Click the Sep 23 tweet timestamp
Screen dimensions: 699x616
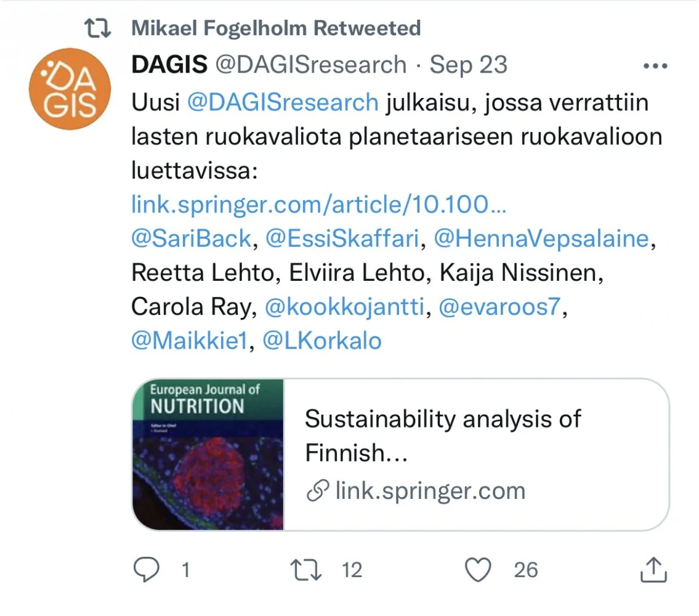[468, 65]
